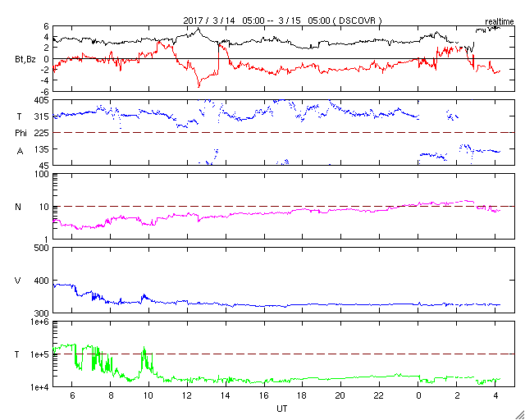Image resolution: width=525 pixels, height=420 pixels.
Task: Click the '1e+4' temperature tick label
Action: point(39,387)
